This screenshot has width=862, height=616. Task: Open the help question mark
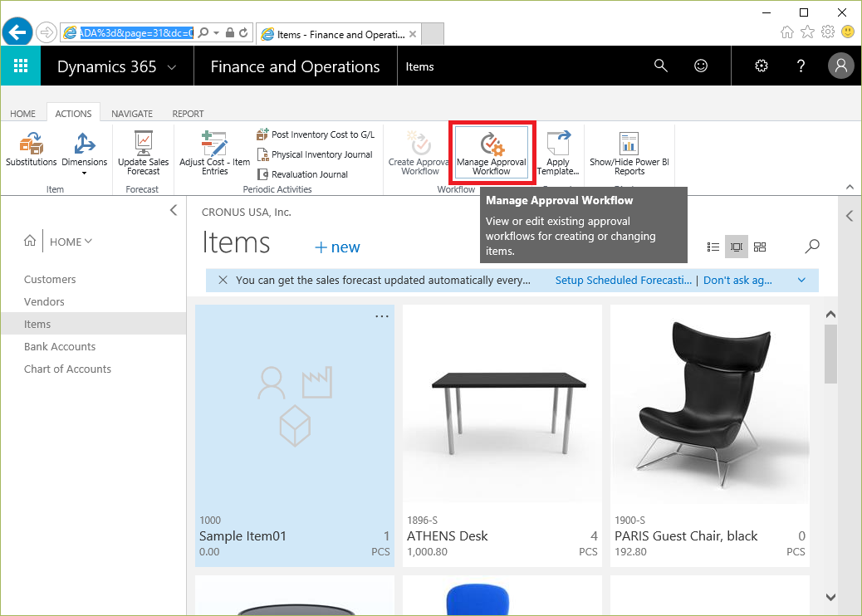tap(801, 66)
